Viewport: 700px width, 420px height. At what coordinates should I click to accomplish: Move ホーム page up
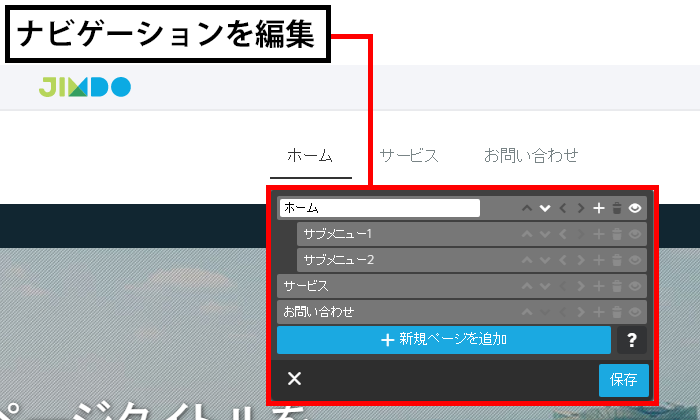tap(527, 208)
